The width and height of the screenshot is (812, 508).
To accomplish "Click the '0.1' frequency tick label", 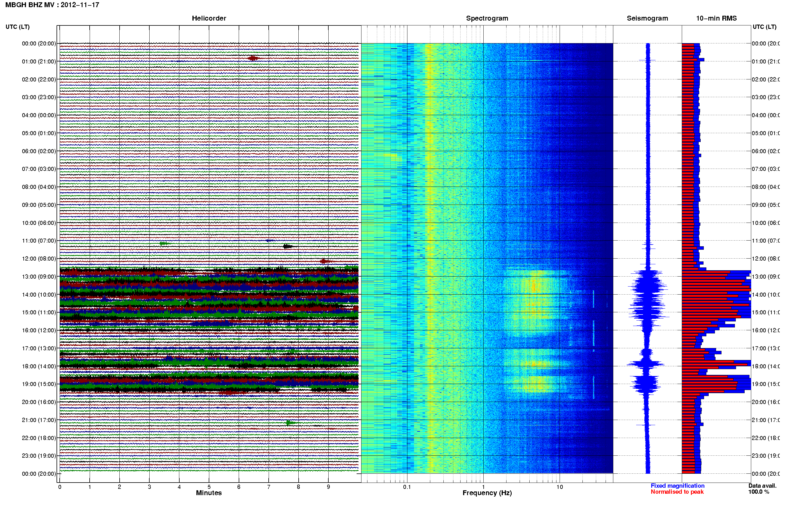I will tap(407, 487).
